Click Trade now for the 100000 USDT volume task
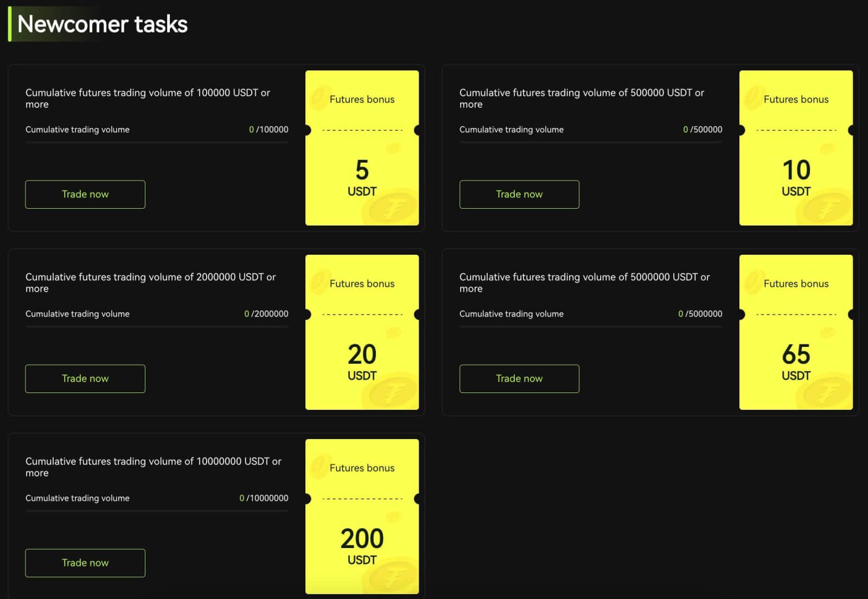 (x=85, y=194)
